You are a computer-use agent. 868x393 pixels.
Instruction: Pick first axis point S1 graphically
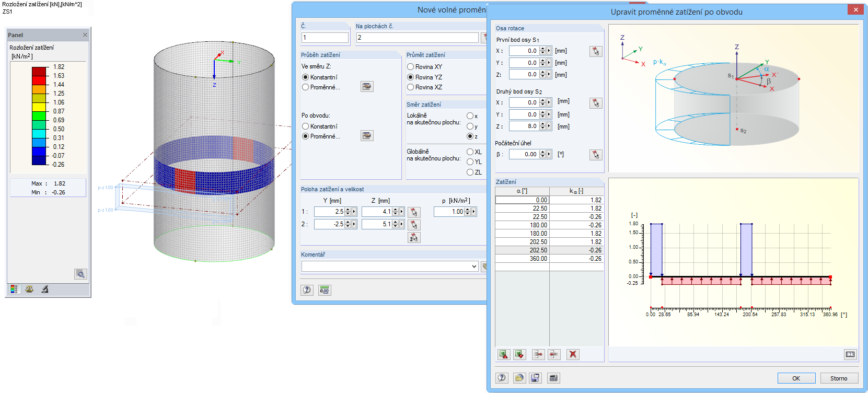coord(596,51)
